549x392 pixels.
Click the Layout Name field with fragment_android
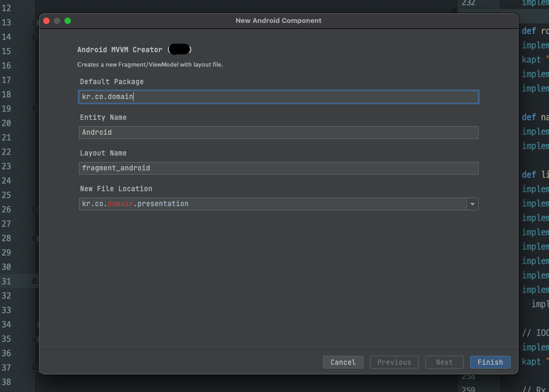(x=279, y=168)
